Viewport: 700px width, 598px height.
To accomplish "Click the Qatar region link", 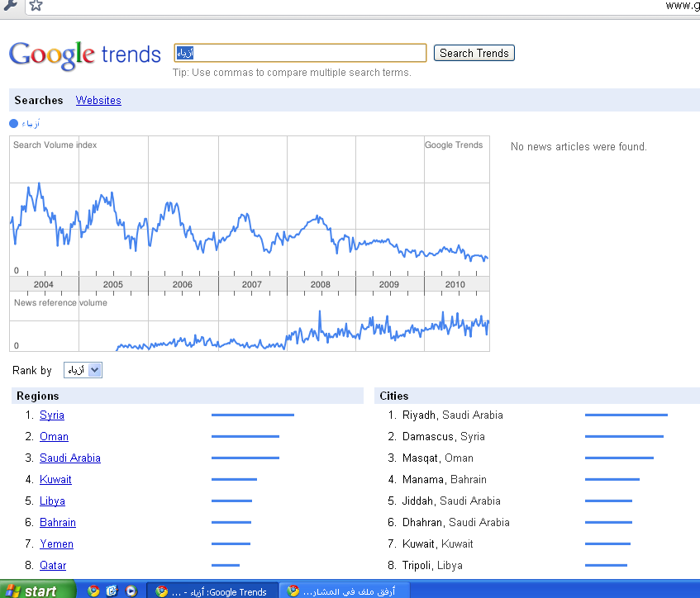I will pyautogui.click(x=53, y=566).
